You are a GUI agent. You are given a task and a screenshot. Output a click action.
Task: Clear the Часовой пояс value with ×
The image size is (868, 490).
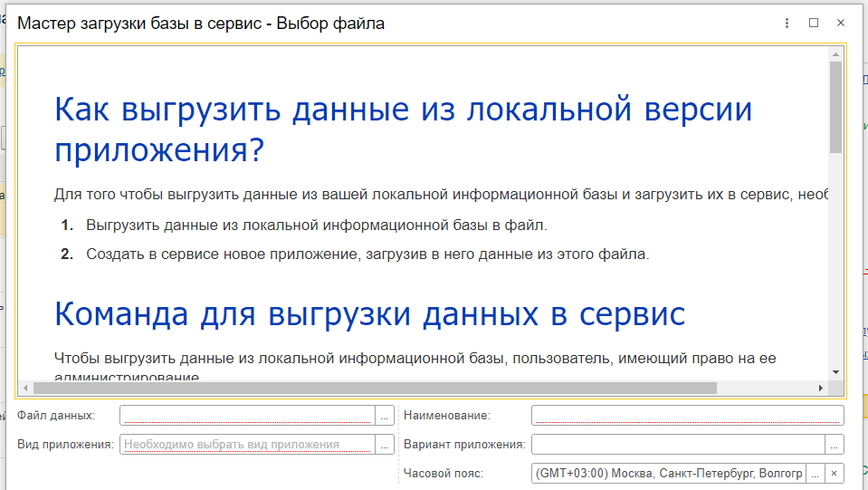coord(835,474)
